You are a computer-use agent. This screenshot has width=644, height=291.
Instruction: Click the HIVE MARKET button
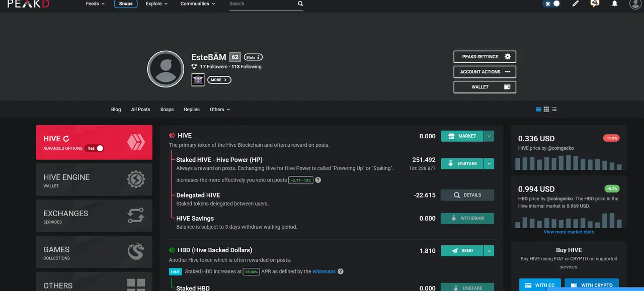pos(462,136)
